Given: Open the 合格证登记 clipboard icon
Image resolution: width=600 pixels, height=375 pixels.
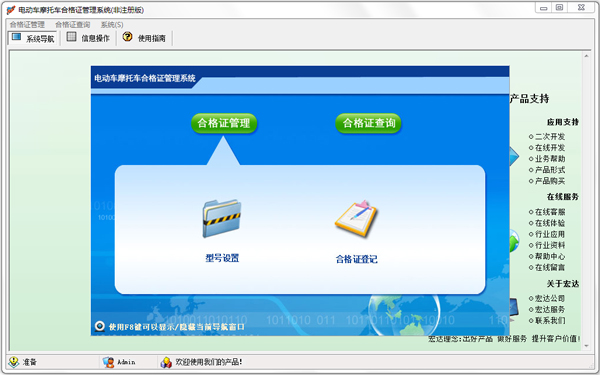Looking at the screenshot, I should tap(356, 219).
